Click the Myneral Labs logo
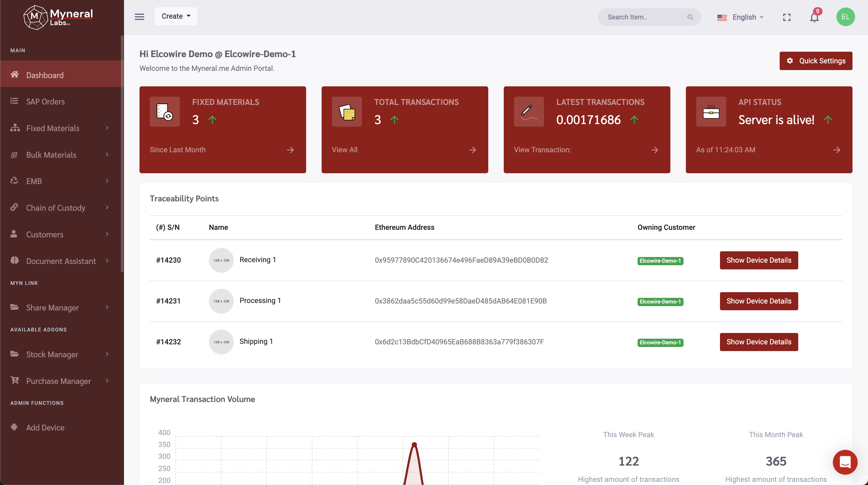This screenshot has height=485, width=868. coord(58,17)
